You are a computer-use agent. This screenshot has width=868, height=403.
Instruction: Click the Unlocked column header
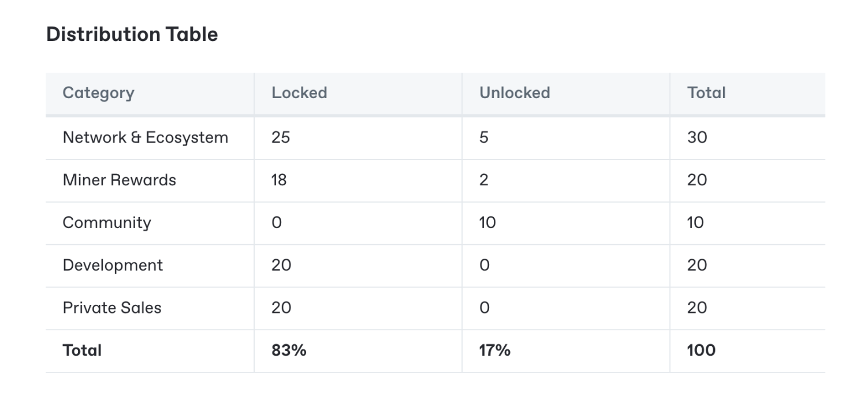coord(514,93)
